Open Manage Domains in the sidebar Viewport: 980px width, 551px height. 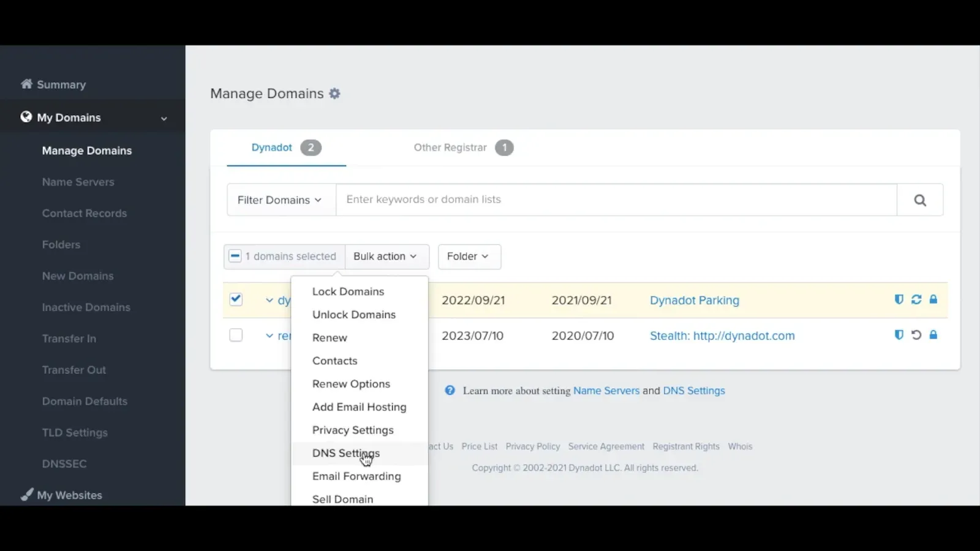pos(87,151)
